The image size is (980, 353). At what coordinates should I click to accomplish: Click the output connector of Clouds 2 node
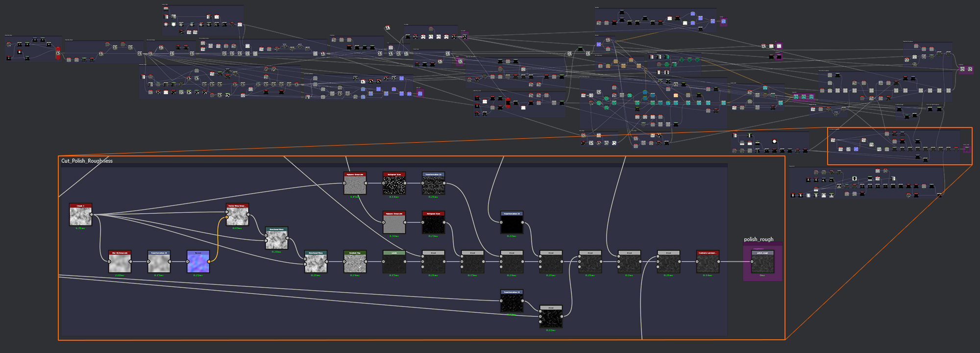tap(92, 215)
